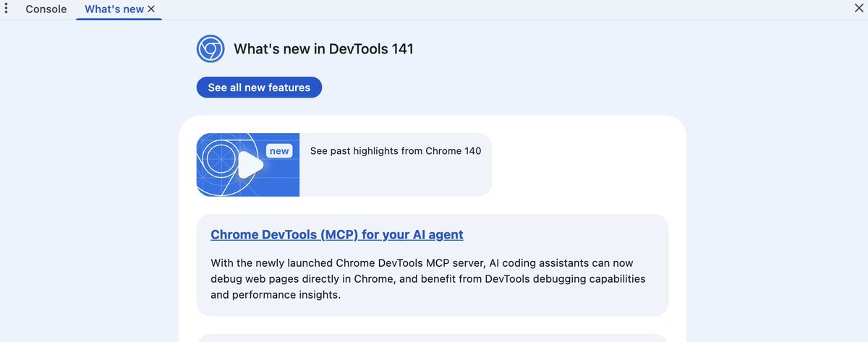The height and width of the screenshot is (342, 868).
Task: Open See past highlights from Chrome 140
Action: coord(395,151)
